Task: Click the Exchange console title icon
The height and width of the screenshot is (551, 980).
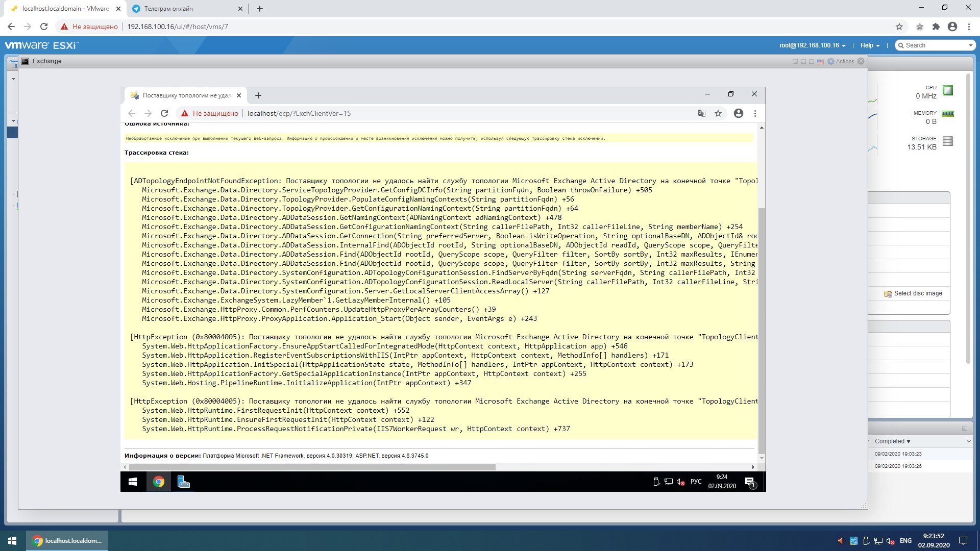Action: [25, 61]
